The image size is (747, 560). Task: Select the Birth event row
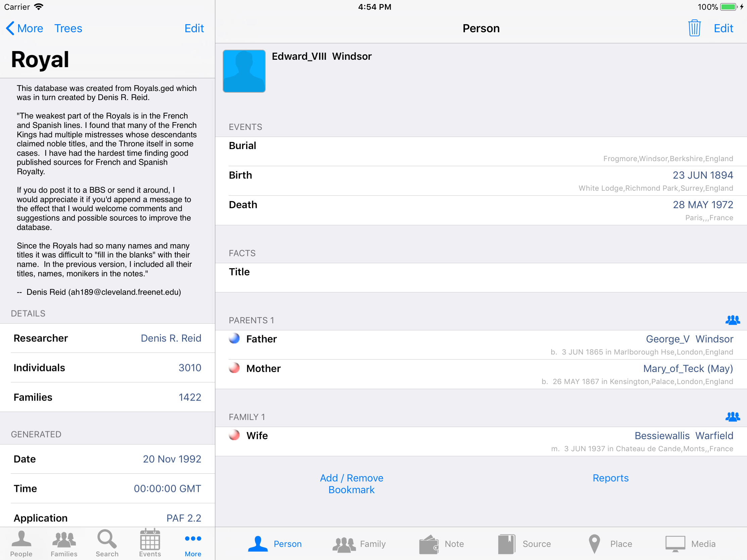[481, 181]
